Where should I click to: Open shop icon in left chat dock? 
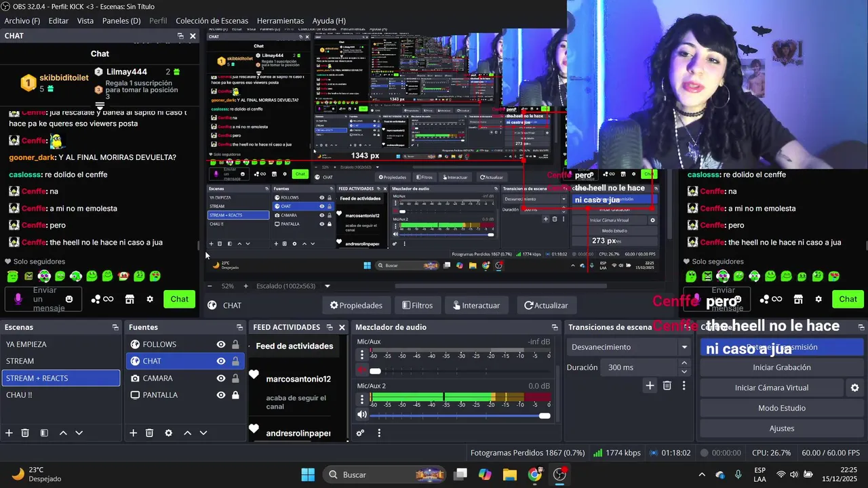point(130,299)
